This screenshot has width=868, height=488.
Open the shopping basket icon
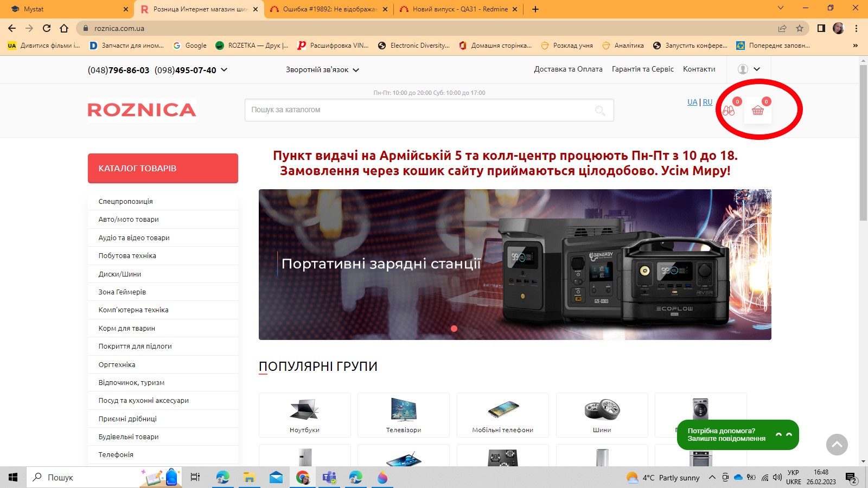pos(757,111)
